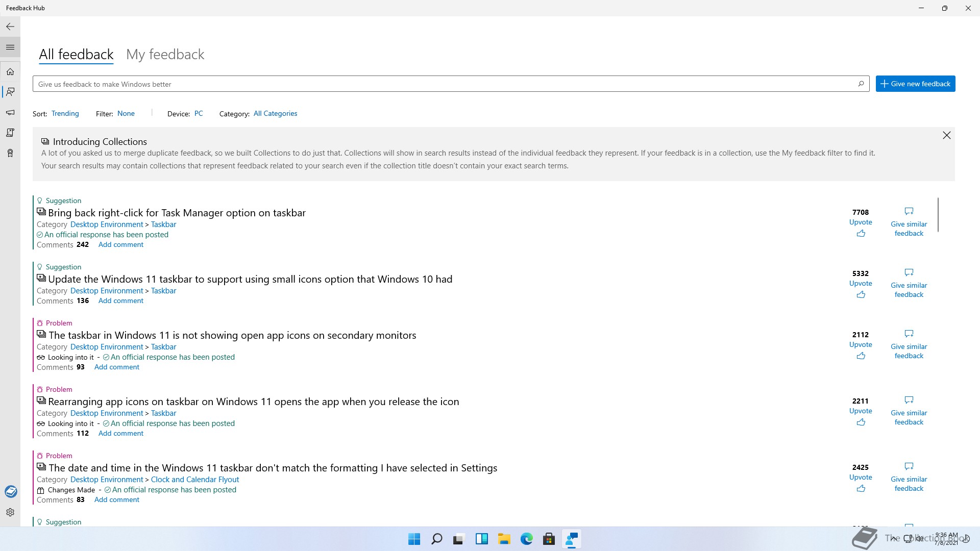Open taskbar Search icon
The height and width of the screenshot is (551, 980).
pos(436,539)
